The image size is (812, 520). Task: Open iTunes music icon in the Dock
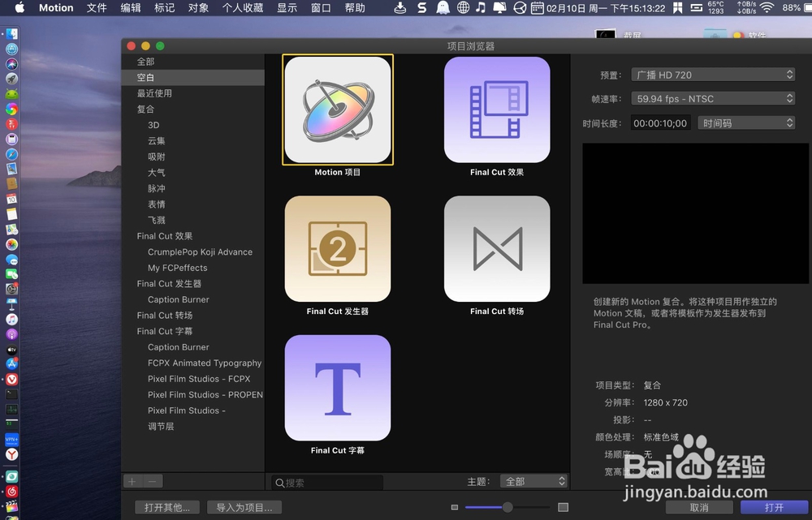click(11, 320)
